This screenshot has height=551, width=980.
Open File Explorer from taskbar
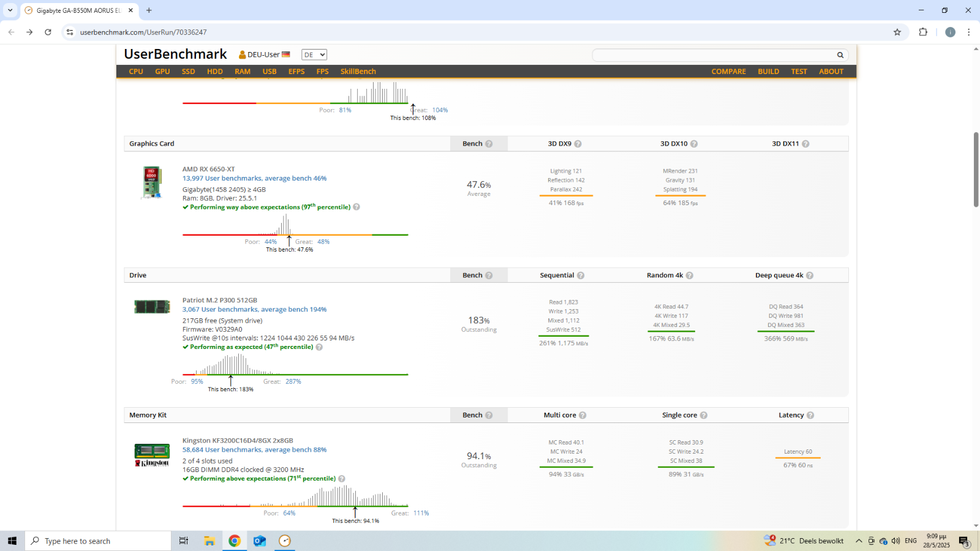[209, 541]
